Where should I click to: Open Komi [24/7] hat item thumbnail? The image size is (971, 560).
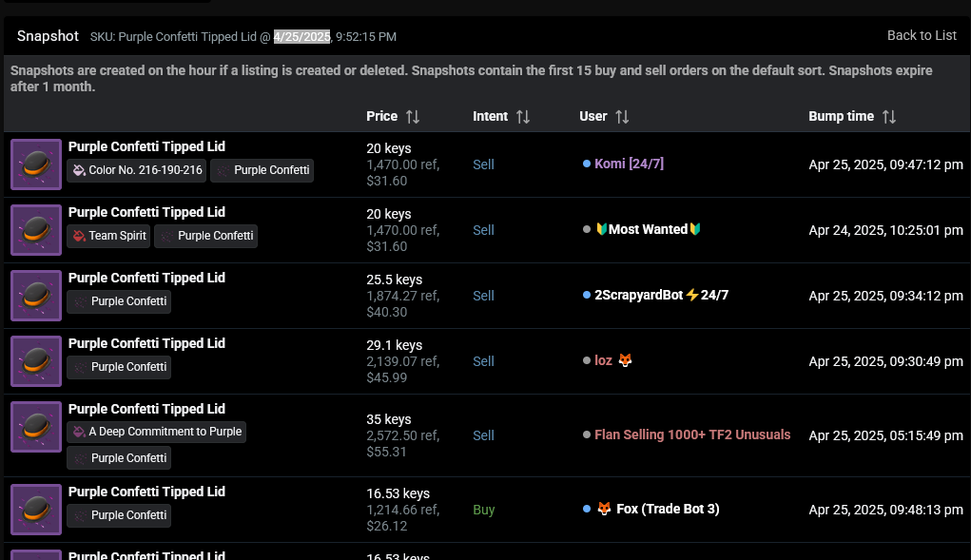pos(36,164)
